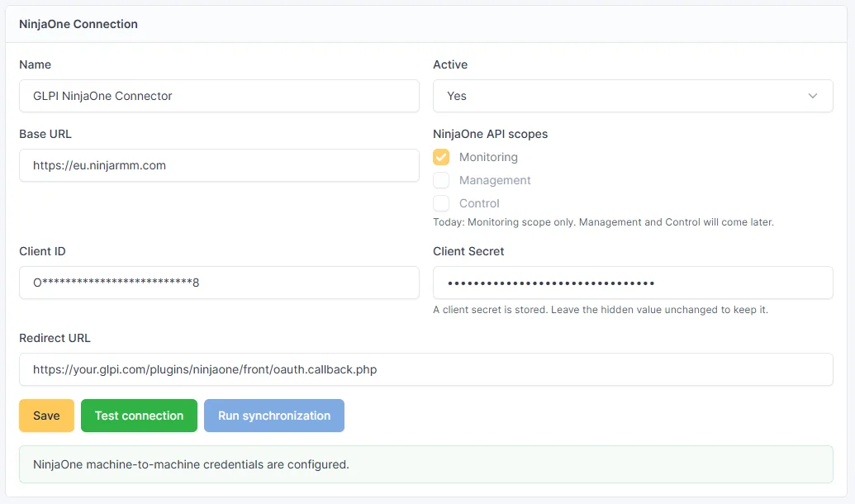
Task: Click the 'Monitoring' scope label
Action: (488, 157)
